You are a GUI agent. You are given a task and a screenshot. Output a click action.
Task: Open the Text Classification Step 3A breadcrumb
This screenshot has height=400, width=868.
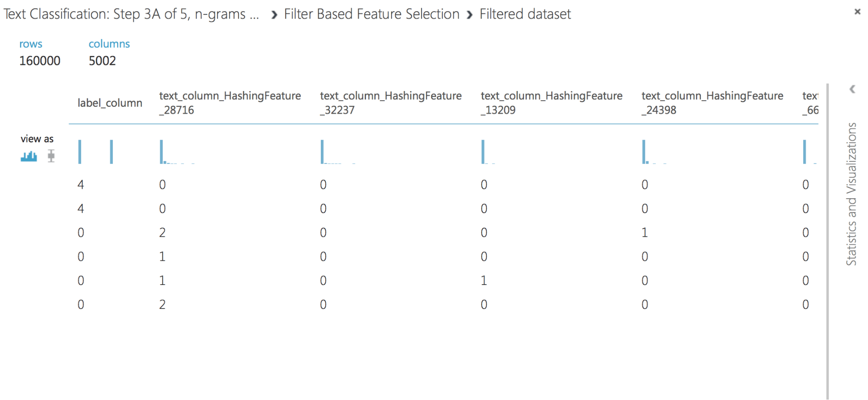point(131,14)
